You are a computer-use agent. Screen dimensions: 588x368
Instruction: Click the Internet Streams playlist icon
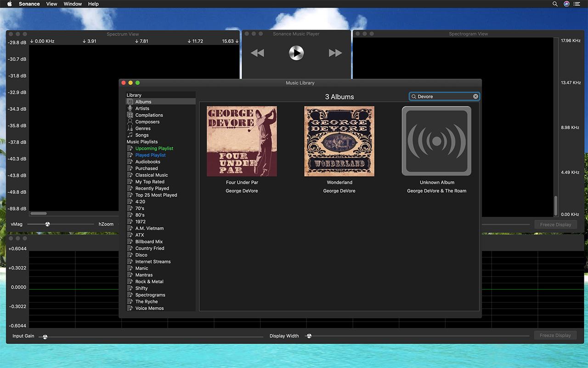pos(130,262)
